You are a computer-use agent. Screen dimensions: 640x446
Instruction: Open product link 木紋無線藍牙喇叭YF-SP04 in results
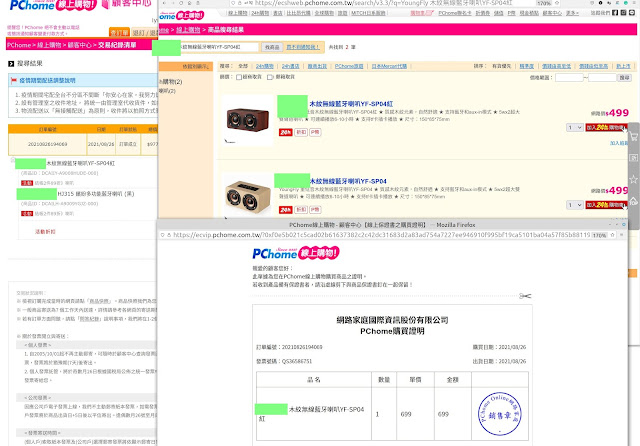348,181
